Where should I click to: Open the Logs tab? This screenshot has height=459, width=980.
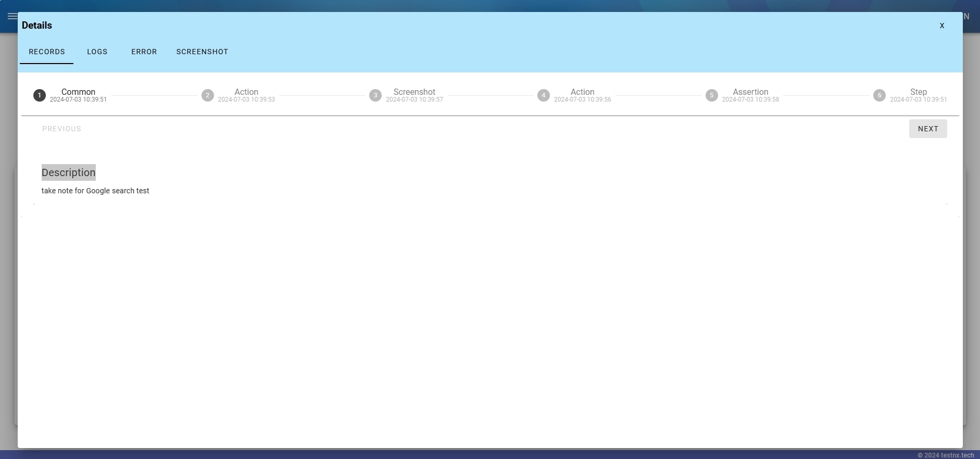pos(97,52)
